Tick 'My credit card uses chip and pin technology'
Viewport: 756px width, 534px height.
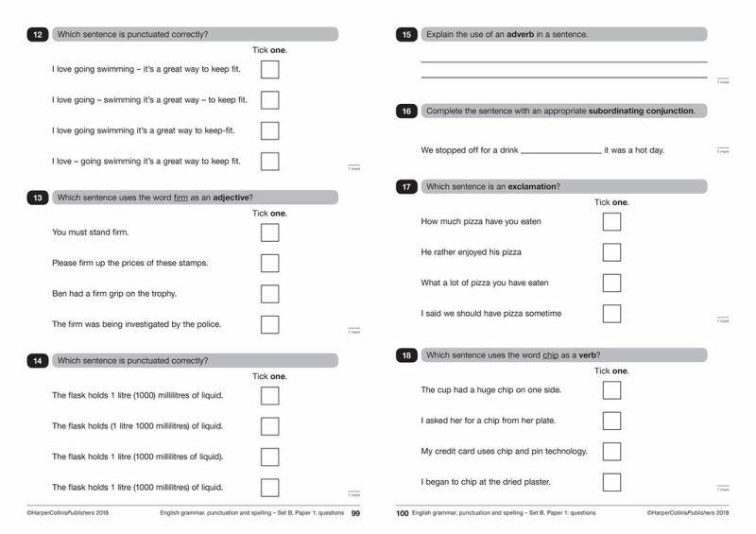pos(611,451)
